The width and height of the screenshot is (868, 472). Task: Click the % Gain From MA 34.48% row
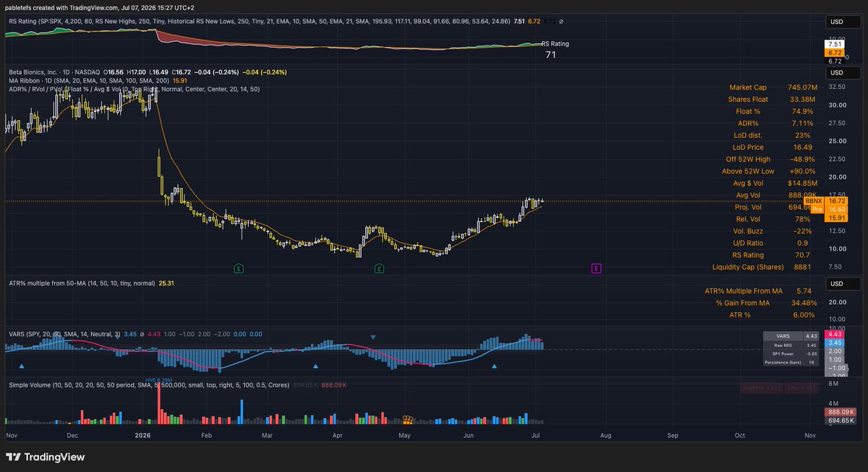pyautogui.click(x=765, y=303)
